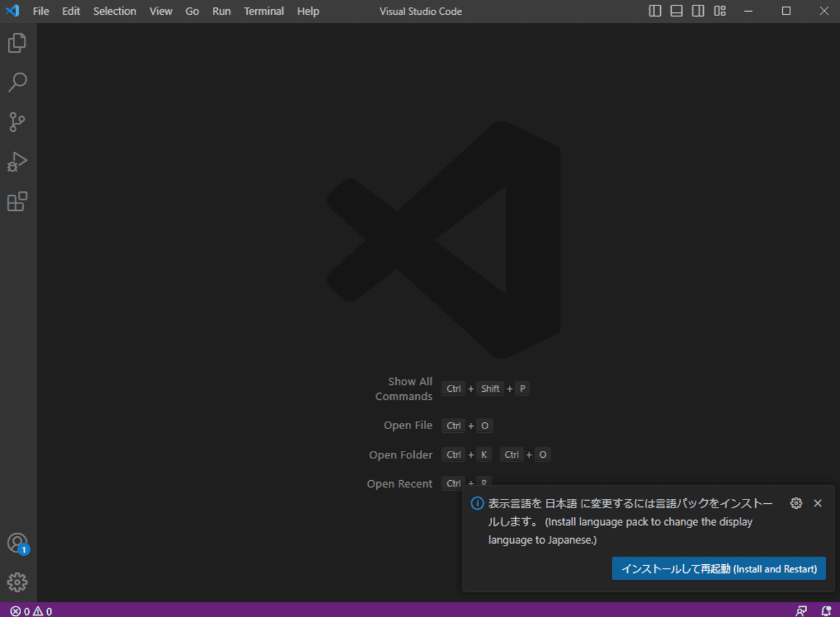Toggle the Primary Side Bar layout
This screenshot has height=617, width=840.
coord(655,11)
